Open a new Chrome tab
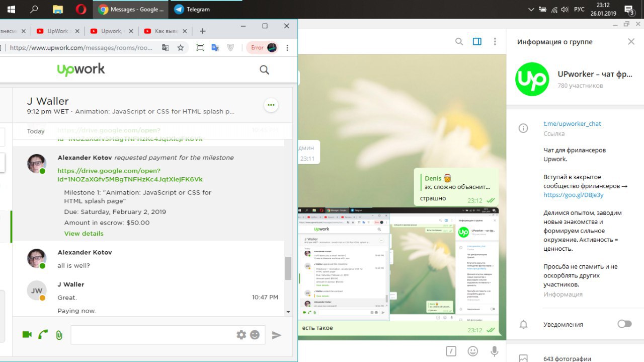Image resolution: width=644 pixels, height=362 pixels. (202, 31)
